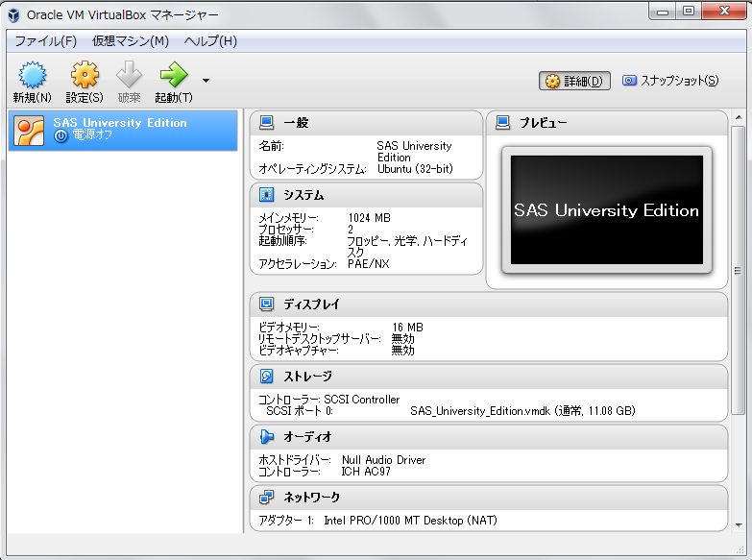This screenshot has height=560, width=752.
Task: Expand the dropdown arrow next to 起動(T)
Action: coord(206,81)
